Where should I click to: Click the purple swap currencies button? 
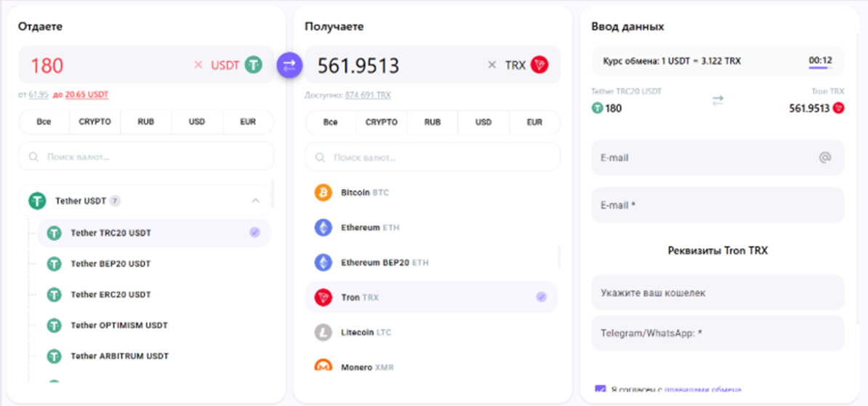pos(289,65)
